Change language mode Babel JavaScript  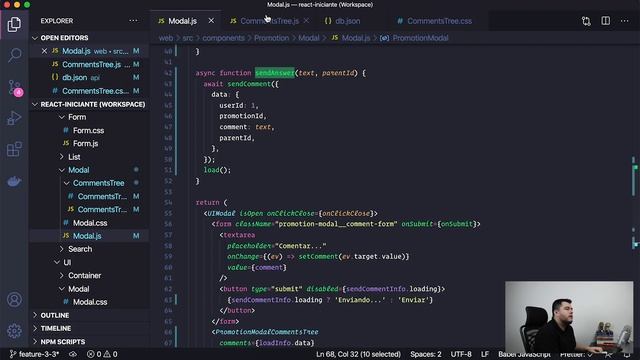(x=524, y=354)
